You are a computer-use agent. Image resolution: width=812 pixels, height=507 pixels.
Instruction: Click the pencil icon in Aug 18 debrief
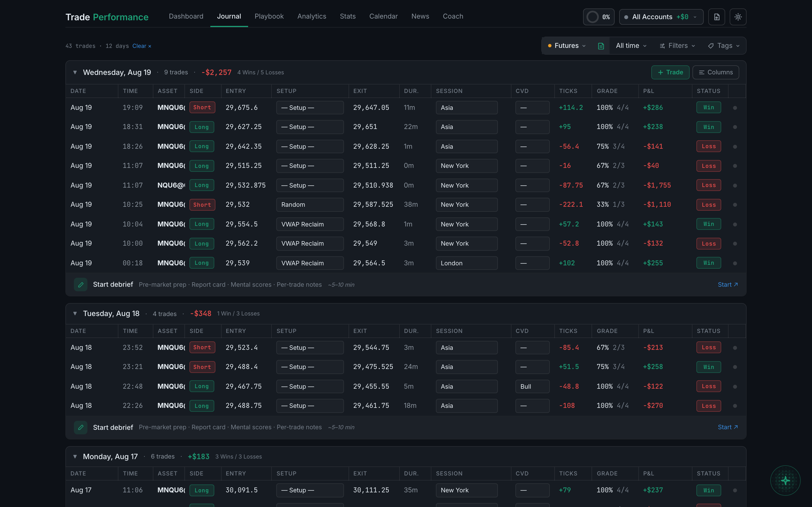click(81, 427)
